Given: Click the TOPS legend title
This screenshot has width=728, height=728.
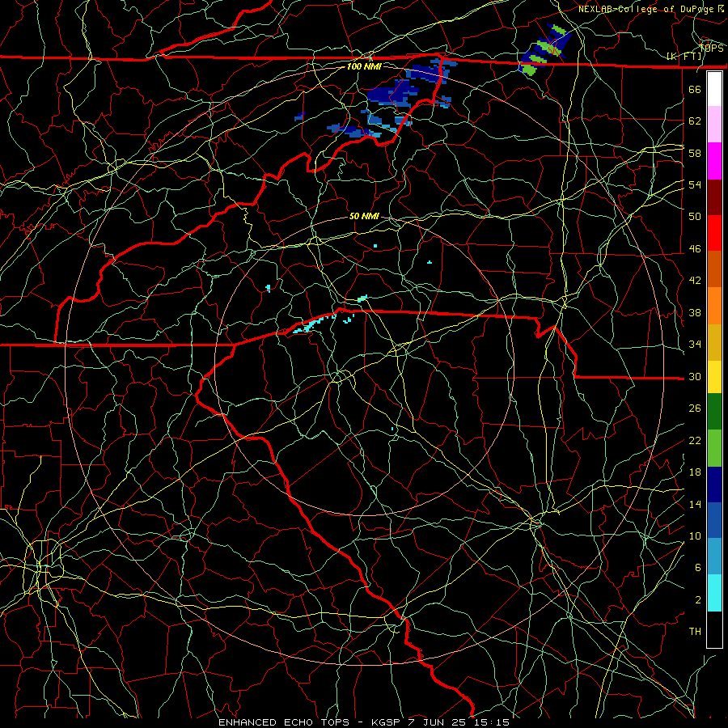Looking at the screenshot, I should coord(711,48).
